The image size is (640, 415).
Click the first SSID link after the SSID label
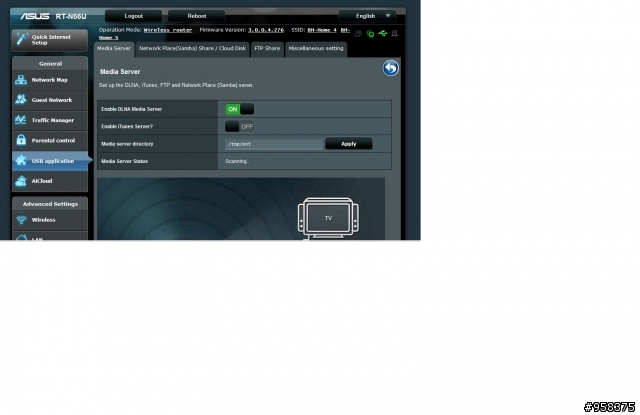click(x=322, y=30)
